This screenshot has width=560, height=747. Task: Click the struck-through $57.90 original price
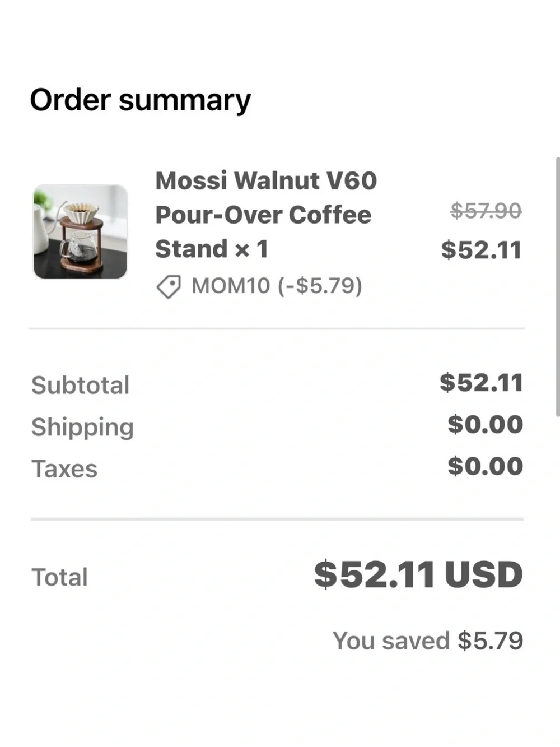point(486,211)
